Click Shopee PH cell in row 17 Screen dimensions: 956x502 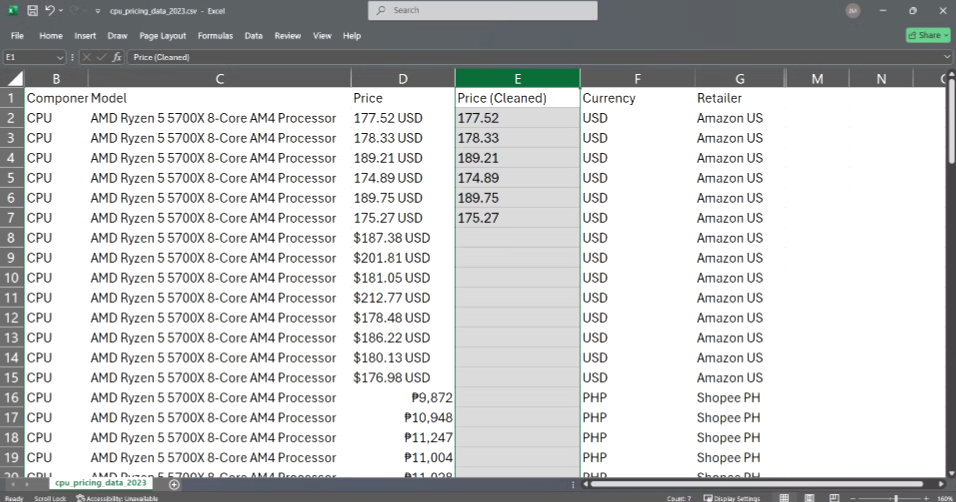(740, 418)
